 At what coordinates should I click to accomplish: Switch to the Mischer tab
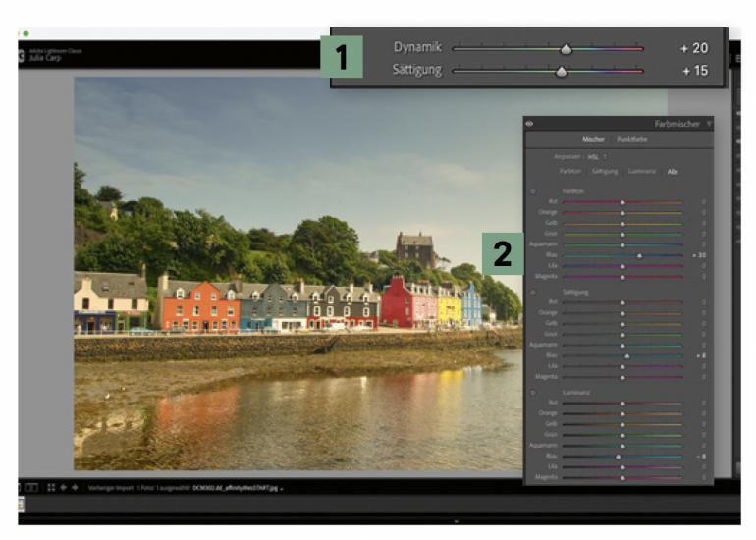point(593,139)
